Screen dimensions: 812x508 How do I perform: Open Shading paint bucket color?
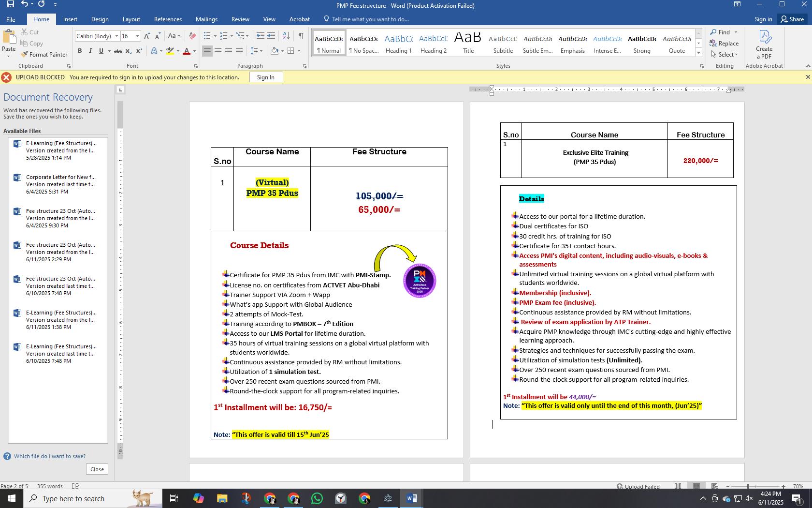click(x=275, y=51)
